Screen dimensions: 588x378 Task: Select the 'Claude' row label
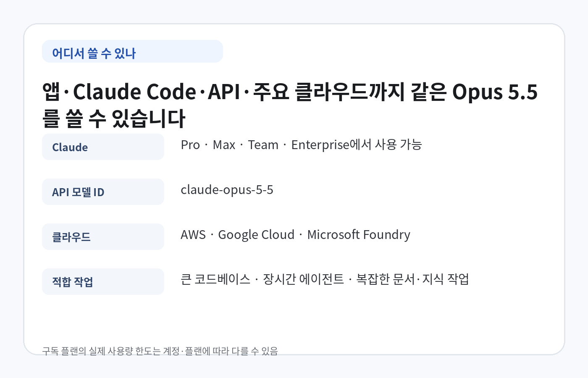[x=103, y=147]
